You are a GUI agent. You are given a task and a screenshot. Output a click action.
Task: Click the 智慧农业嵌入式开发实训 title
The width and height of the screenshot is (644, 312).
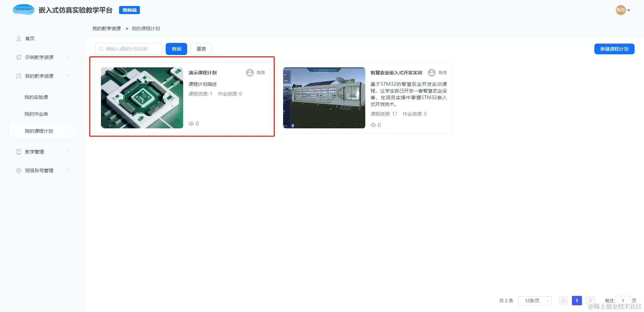396,73
